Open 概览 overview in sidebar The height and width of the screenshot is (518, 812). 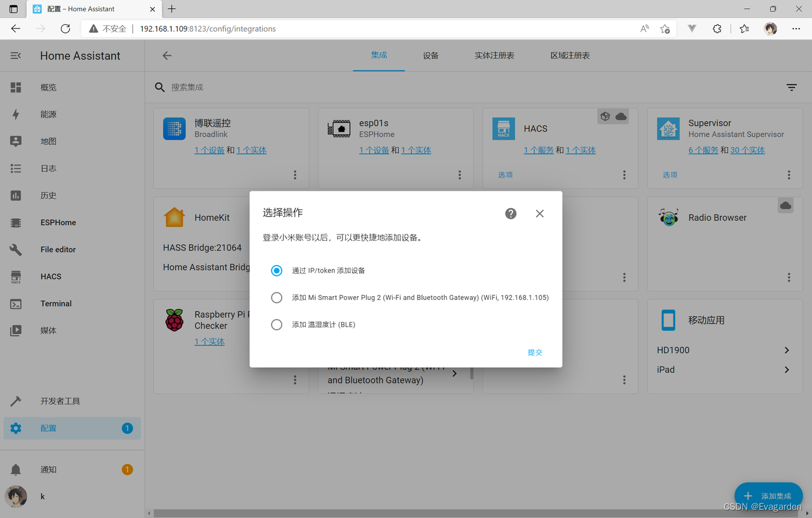coord(72,87)
